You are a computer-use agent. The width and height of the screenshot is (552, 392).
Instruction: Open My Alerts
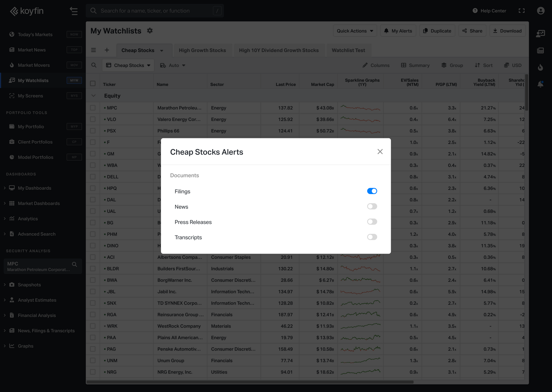click(x=398, y=31)
